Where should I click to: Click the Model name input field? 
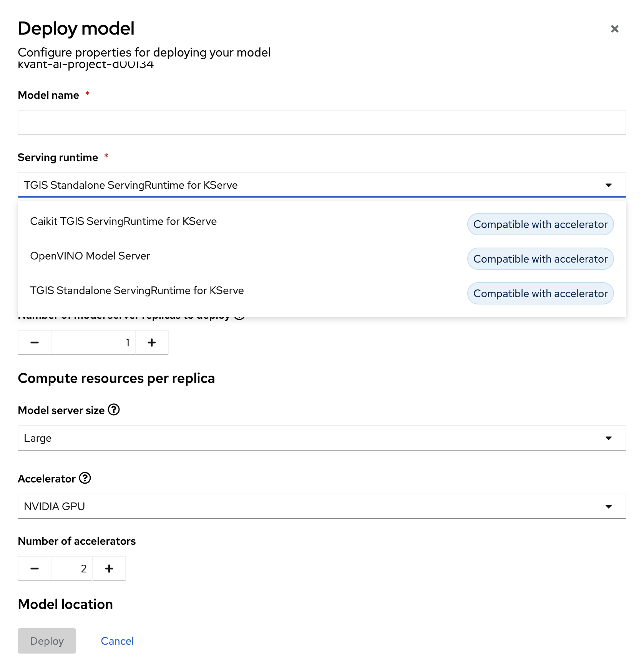(x=322, y=123)
